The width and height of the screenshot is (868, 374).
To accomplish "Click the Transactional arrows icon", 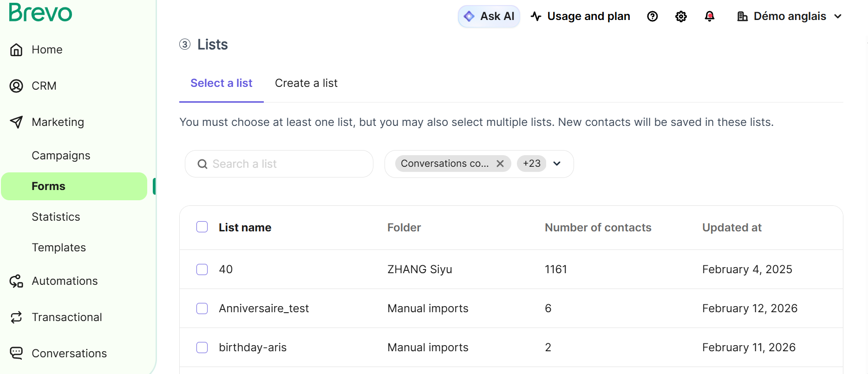I will point(16,317).
